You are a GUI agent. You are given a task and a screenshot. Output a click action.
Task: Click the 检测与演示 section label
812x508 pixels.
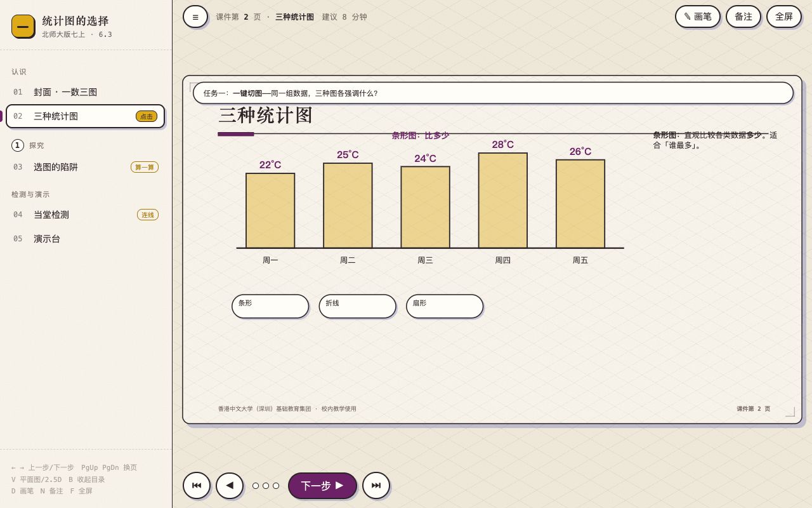click(x=30, y=194)
